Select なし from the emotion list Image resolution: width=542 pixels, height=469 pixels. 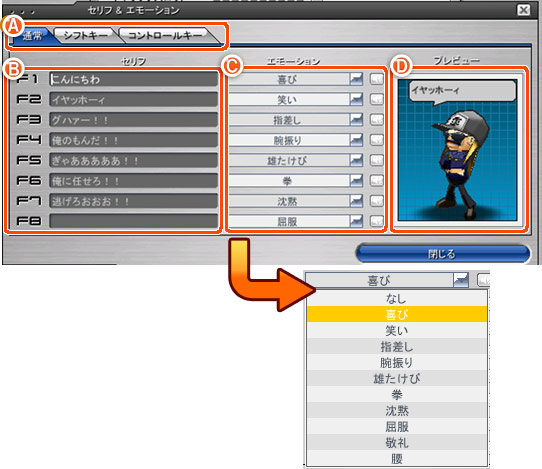point(397,298)
